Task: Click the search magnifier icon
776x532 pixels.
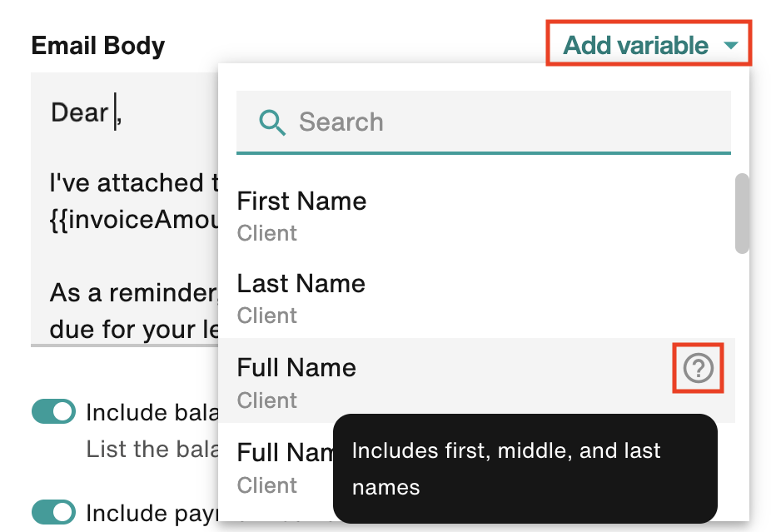Action: [271, 122]
